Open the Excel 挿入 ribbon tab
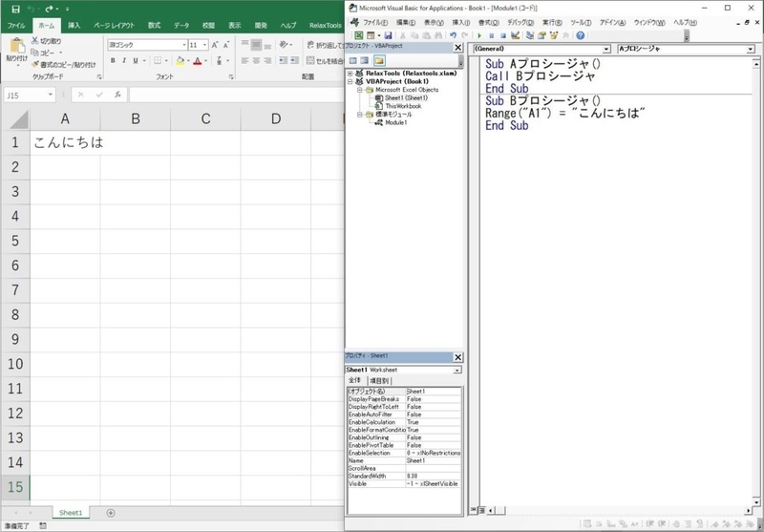This screenshot has width=764, height=532. pos(74,26)
